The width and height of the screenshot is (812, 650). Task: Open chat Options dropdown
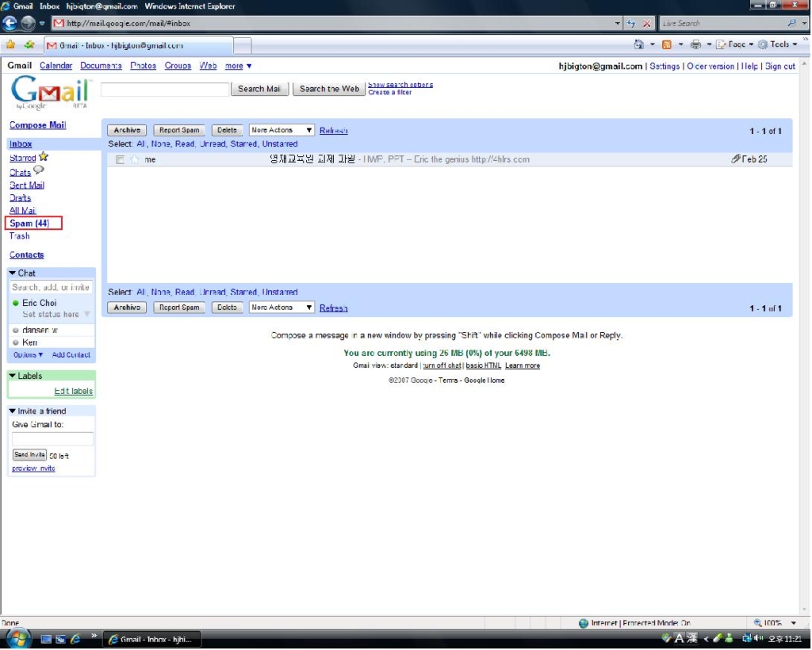(x=28, y=355)
